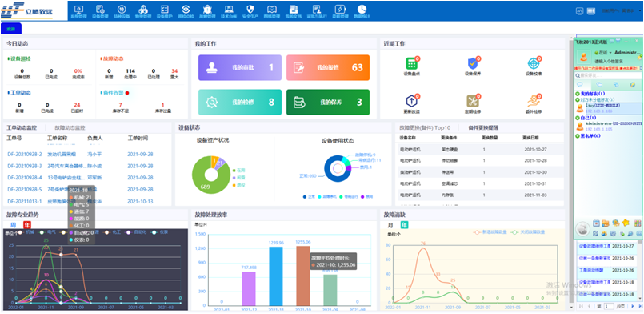Toggle the 仪表 series in fault trend legend
The width and height of the screenshot is (644, 314).
(x=159, y=232)
